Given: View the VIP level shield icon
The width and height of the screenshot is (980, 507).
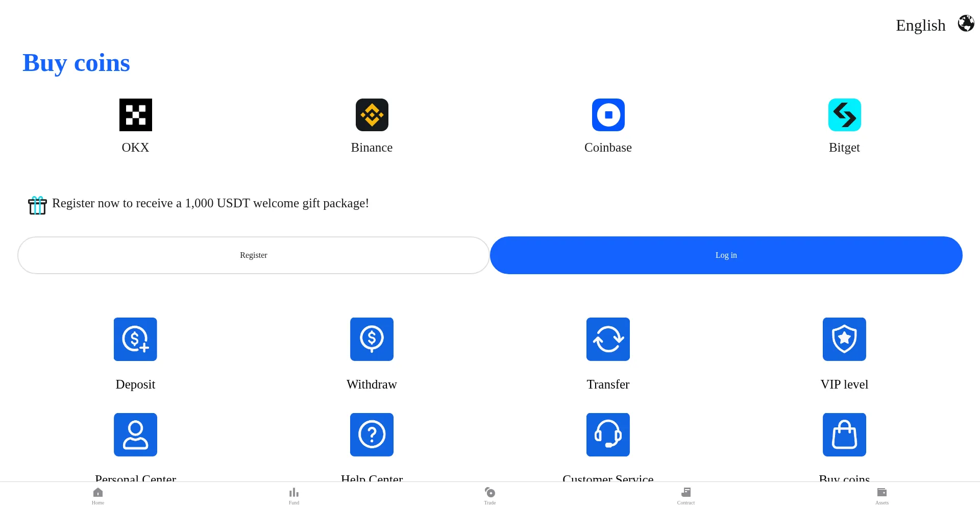Looking at the screenshot, I should (844, 339).
